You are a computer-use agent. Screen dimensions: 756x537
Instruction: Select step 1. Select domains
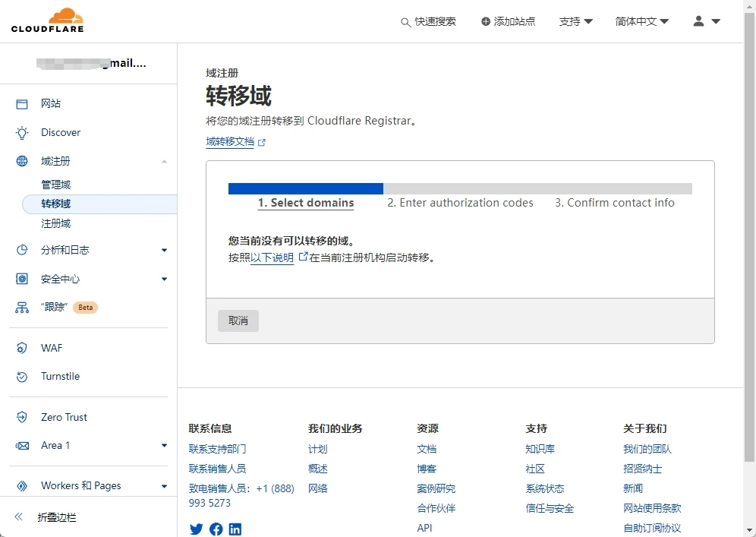[x=306, y=203]
